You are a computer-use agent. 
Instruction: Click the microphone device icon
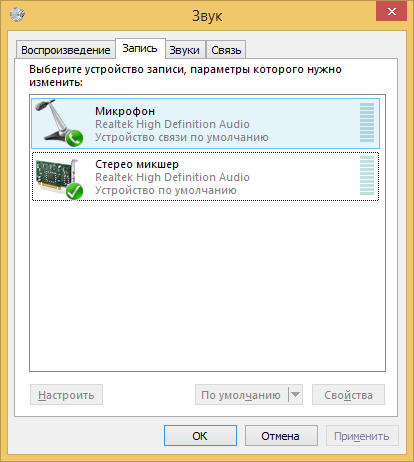coord(58,123)
